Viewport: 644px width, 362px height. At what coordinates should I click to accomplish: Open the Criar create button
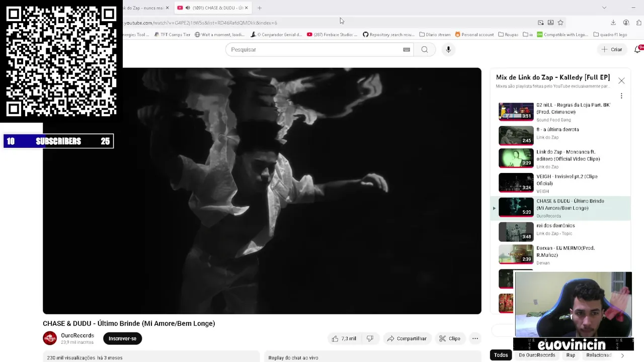click(611, 49)
